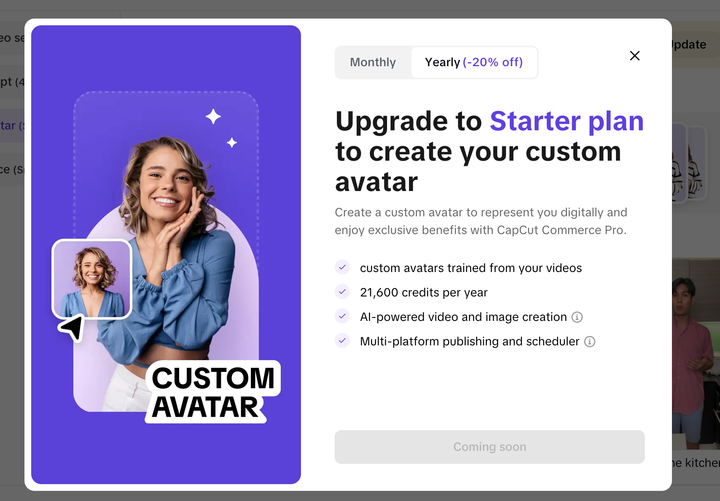Click checkmark icon beside 21,600 credits per year

(x=342, y=291)
